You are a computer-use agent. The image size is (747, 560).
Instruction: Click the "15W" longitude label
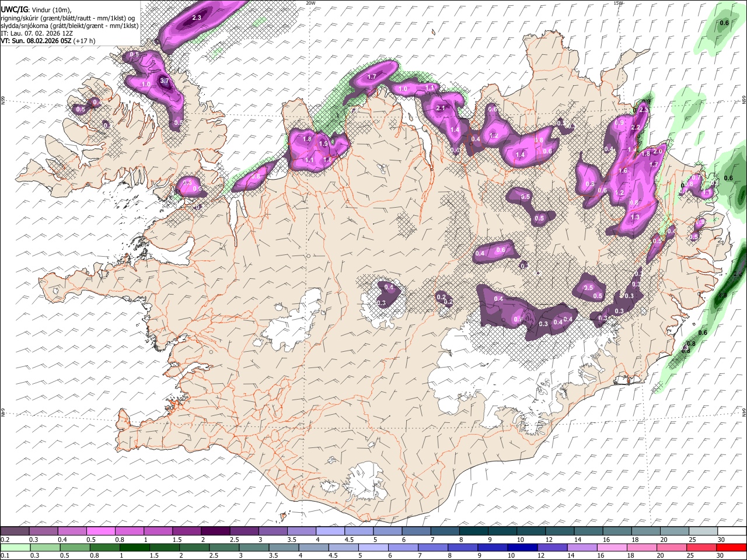pos(618,3)
